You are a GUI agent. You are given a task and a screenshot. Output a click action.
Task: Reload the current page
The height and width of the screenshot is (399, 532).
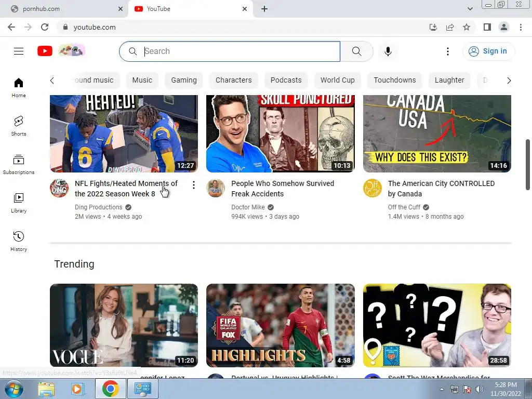pyautogui.click(x=45, y=27)
